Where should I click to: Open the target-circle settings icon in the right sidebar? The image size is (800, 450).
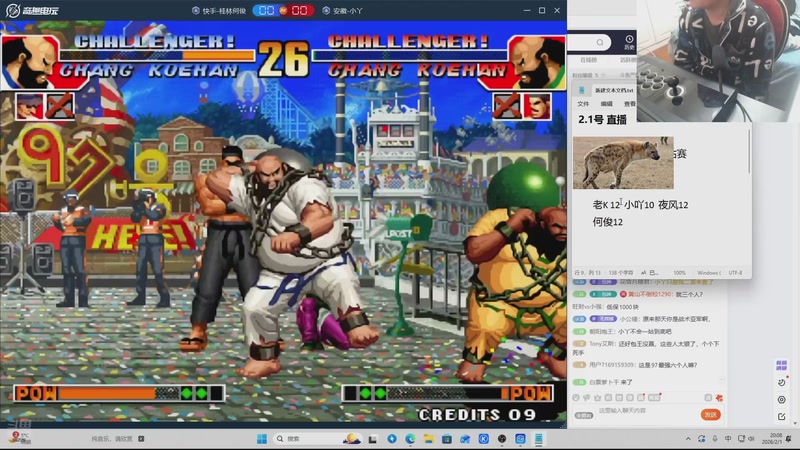click(782, 400)
